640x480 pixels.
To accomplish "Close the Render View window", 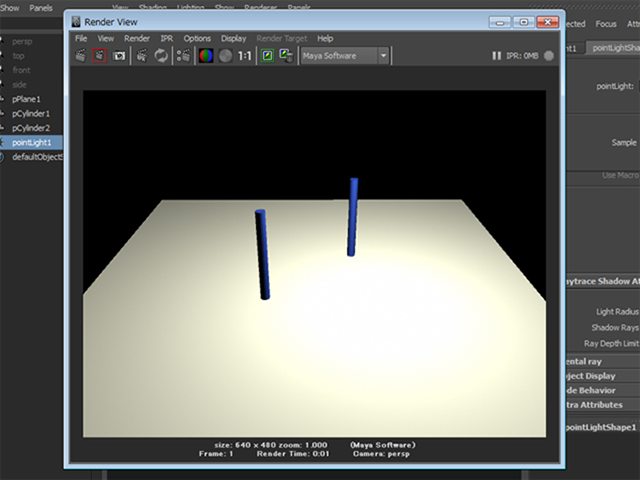I will pos(547,22).
